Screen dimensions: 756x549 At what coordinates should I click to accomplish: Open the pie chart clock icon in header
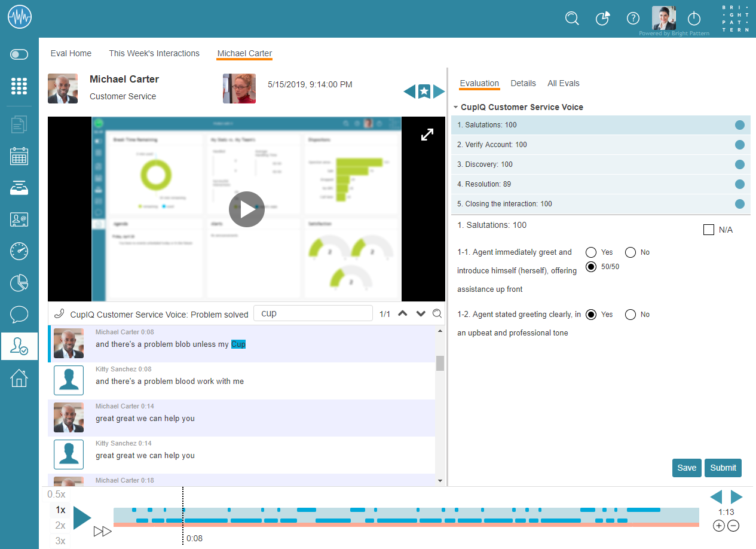(x=602, y=19)
